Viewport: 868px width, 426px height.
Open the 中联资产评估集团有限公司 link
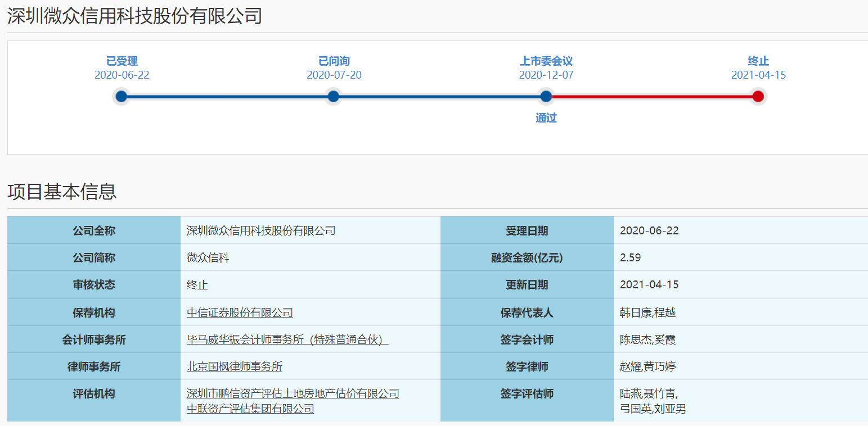pos(250,409)
